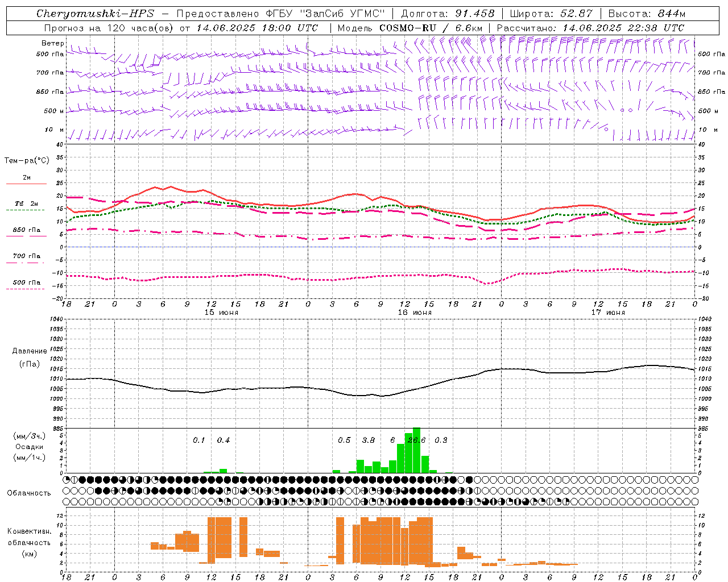
Task: Click the '15 июня' date label
Action: click(221, 313)
